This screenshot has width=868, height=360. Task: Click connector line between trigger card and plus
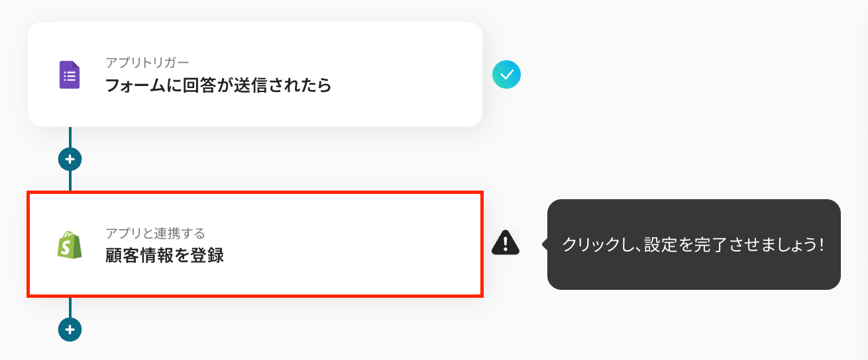[x=70, y=137]
